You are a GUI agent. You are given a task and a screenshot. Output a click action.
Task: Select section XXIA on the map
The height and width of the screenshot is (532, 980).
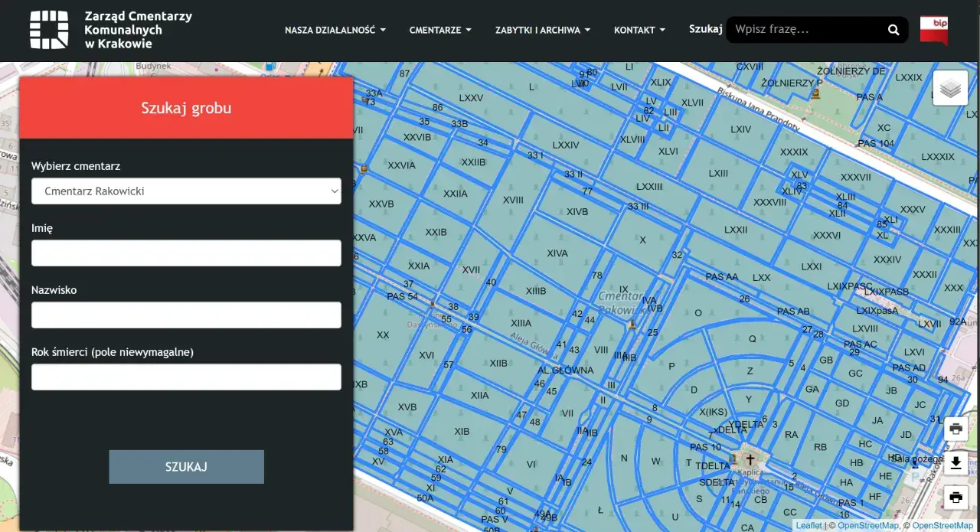tap(419, 266)
